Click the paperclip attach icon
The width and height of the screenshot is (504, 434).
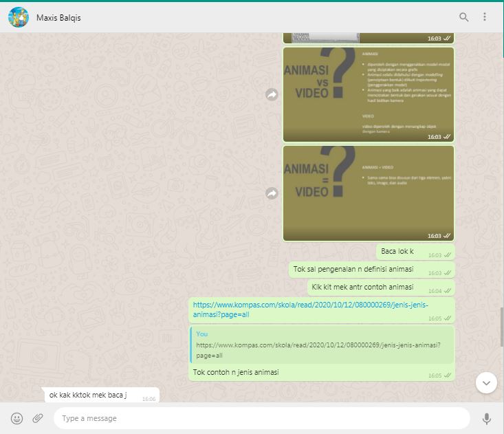[x=38, y=418]
